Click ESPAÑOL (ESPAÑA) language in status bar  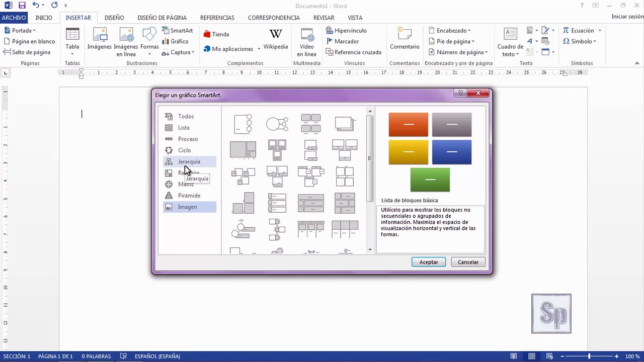pyautogui.click(x=157, y=356)
